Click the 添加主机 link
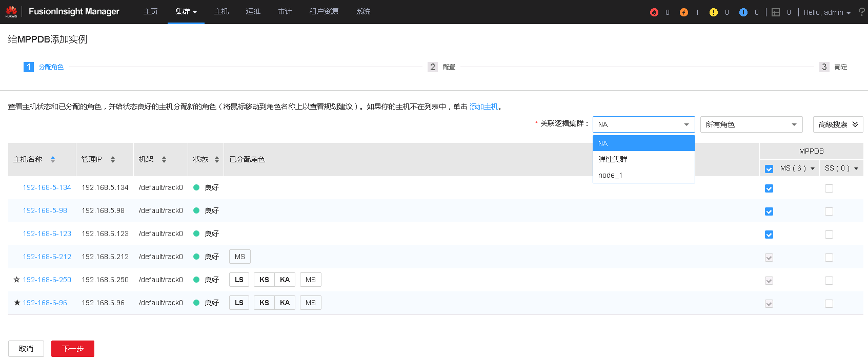868x361 pixels. click(483, 107)
